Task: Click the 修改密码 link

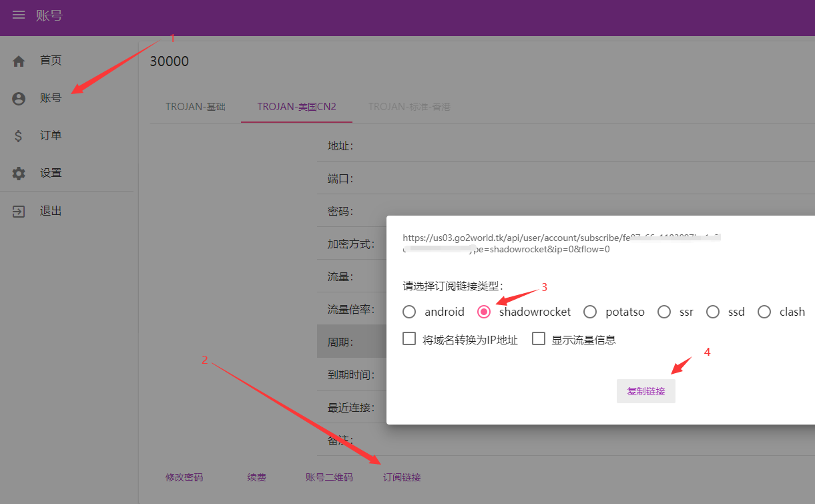Action: point(184,477)
